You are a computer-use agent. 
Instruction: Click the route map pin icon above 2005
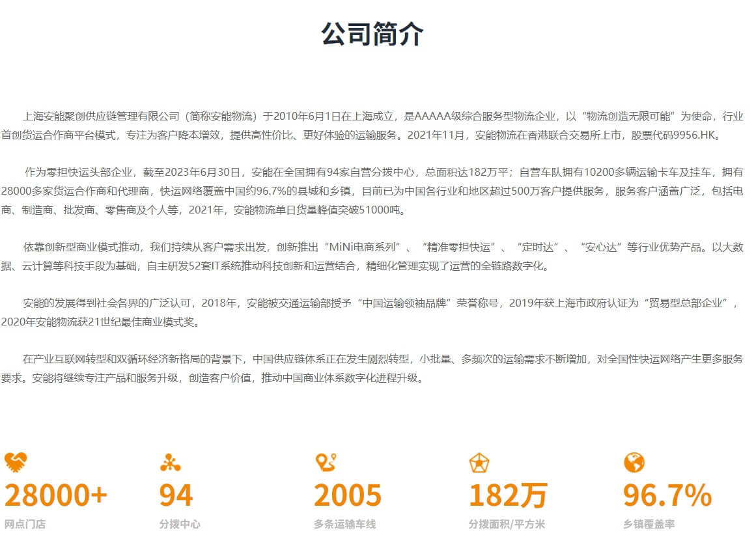pos(325,463)
